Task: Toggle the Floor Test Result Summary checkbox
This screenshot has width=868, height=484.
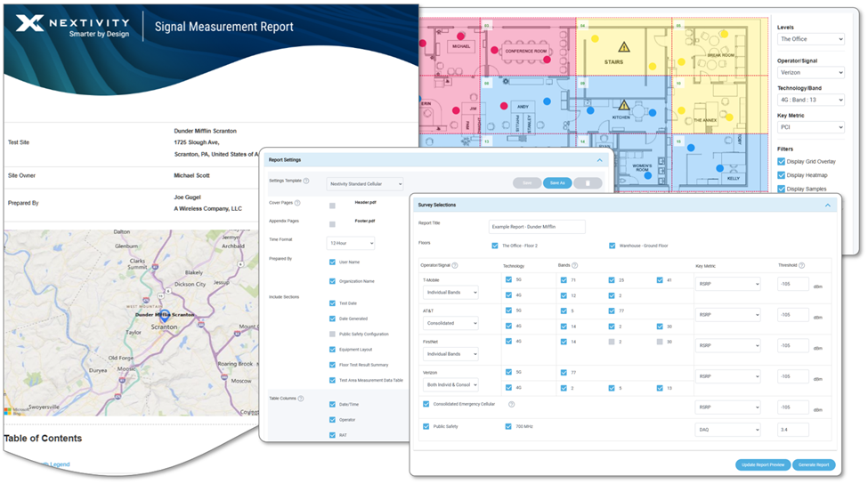Action: coord(332,365)
